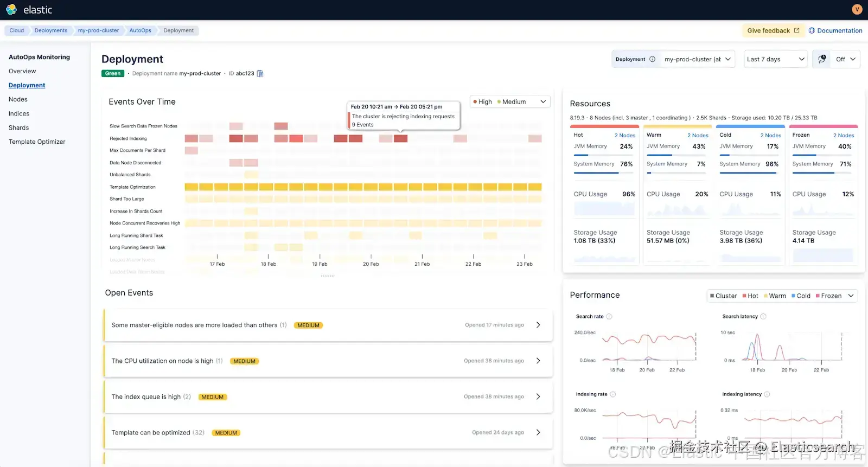Click the Max Documents Per Shard event cell
Image resolution: width=868 pixels, height=467 pixels.
coord(191,150)
